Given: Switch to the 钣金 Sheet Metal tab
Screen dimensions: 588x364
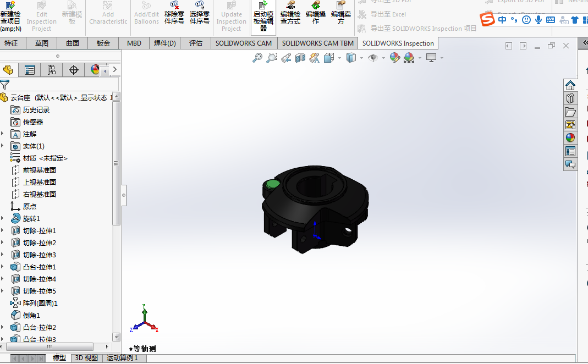Looking at the screenshot, I should [x=103, y=43].
